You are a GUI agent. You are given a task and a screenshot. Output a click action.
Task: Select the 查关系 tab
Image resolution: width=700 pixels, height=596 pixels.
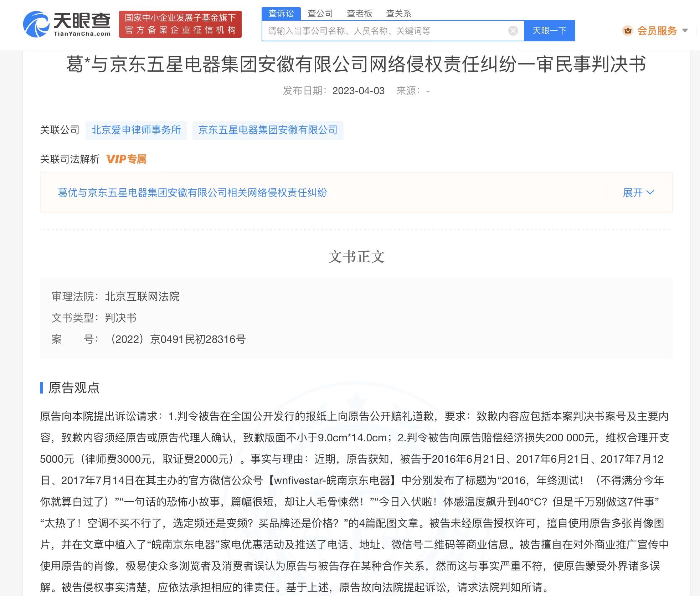[x=399, y=13]
